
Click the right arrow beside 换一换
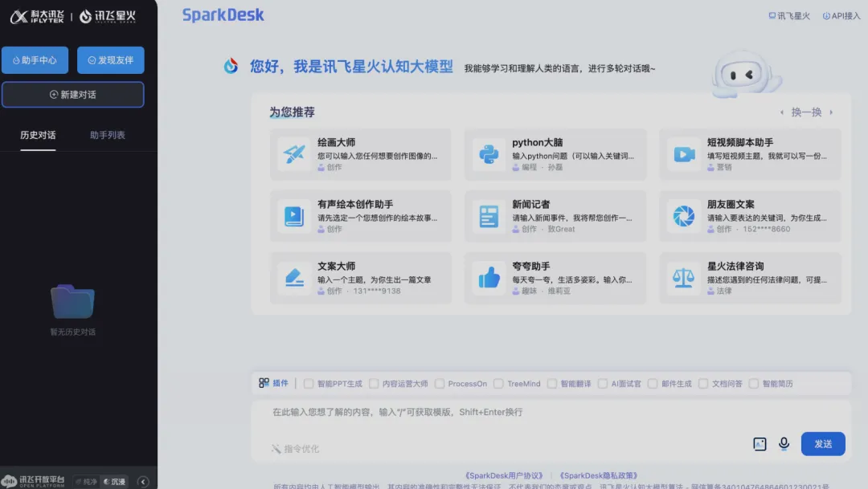[x=831, y=112]
